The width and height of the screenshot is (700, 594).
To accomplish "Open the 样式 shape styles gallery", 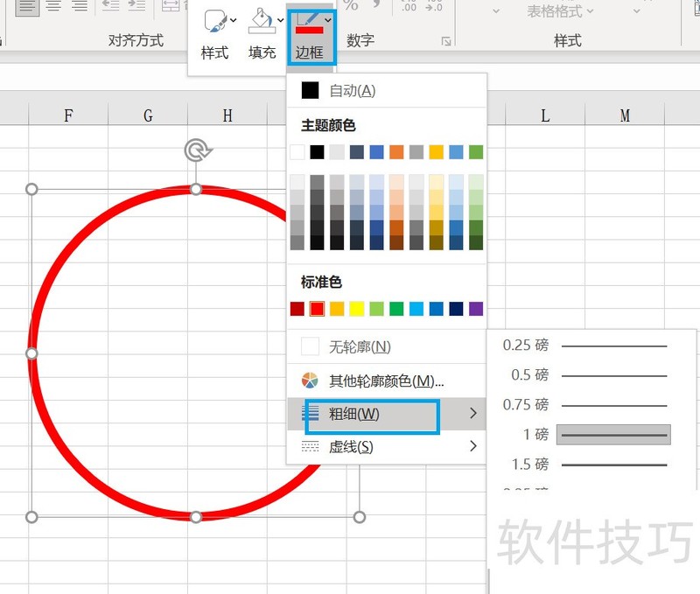I will tap(214, 21).
